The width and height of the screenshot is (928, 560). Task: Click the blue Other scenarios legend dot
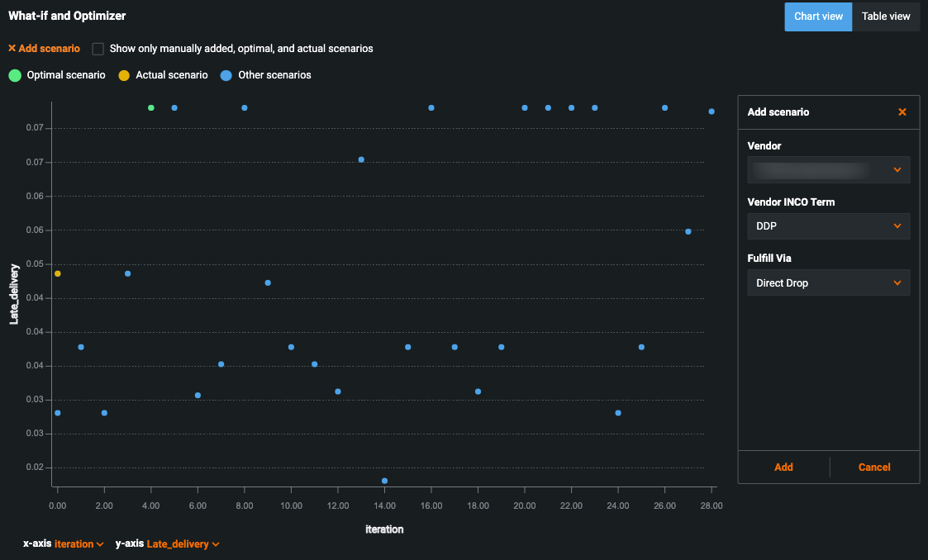coord(226,75)
